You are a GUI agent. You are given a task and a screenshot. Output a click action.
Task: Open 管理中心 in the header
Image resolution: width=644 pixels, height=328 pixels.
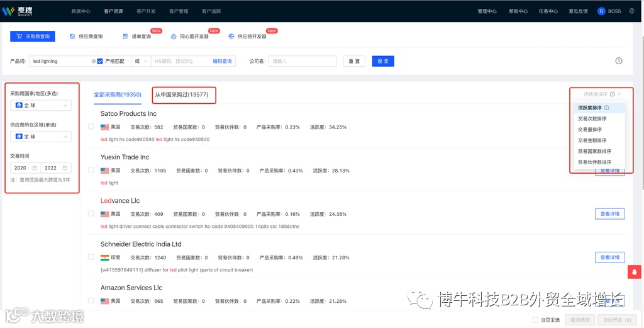coord(487,11)
